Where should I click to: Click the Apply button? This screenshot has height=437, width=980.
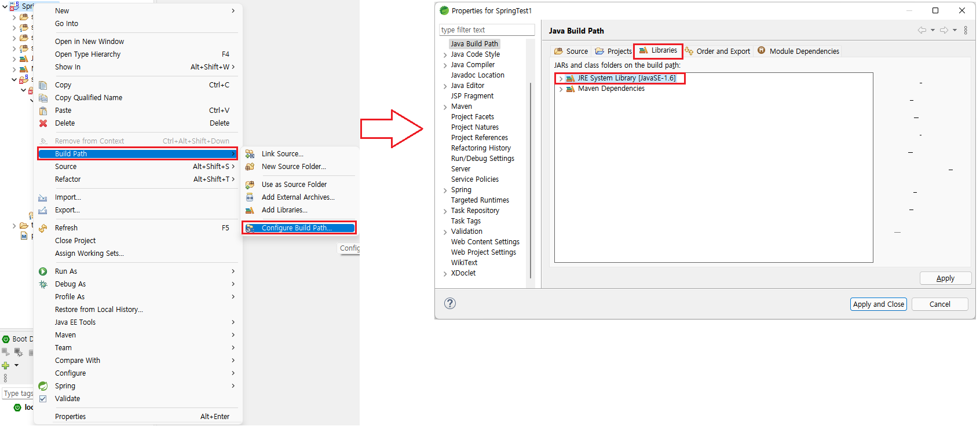click(945, 278)
